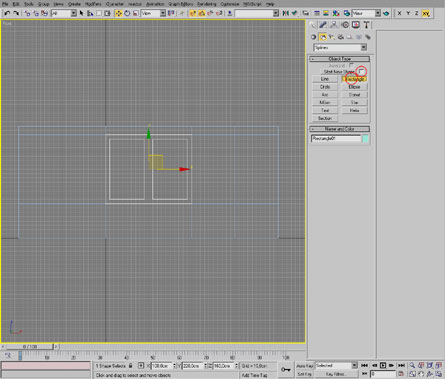Switch to the Modify command panel

(x=323, y=25)
